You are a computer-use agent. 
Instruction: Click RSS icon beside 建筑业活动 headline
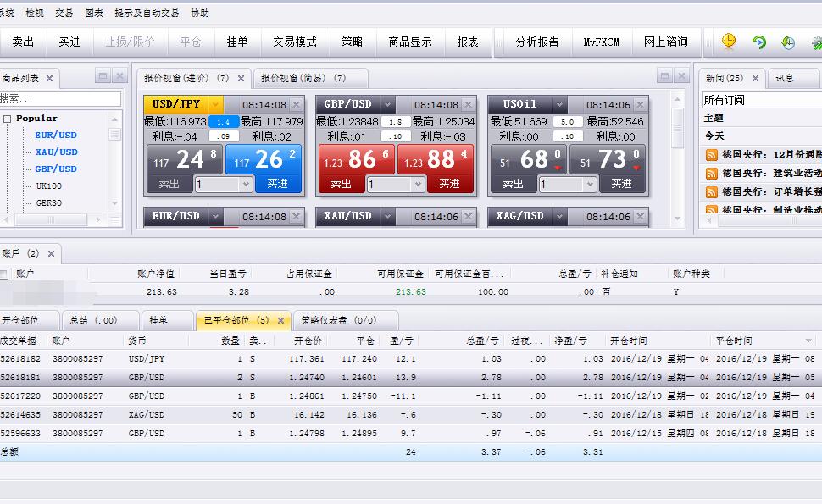tap(711, 174)
